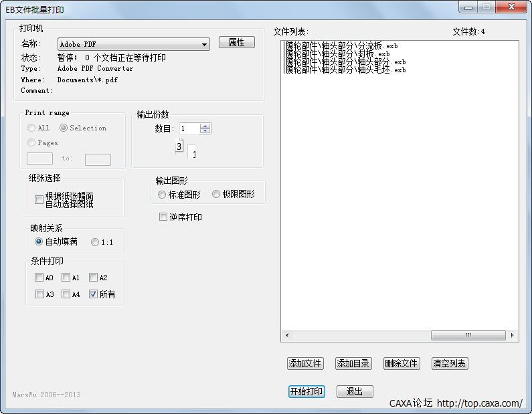532x414 pixels.
Task: Increase copy count with up arrow
Action: pyautogui.click(x=205, y=126)
